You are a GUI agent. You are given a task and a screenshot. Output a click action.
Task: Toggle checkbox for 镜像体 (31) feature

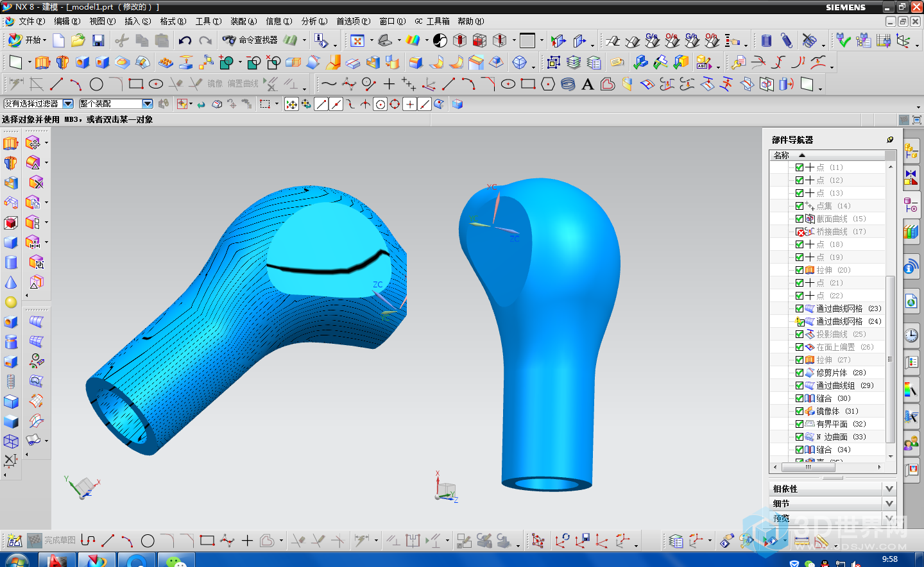pos(800,411)
